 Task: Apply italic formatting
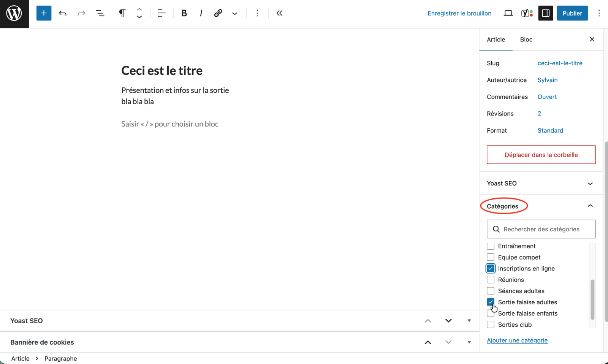[x=201, y=13]
